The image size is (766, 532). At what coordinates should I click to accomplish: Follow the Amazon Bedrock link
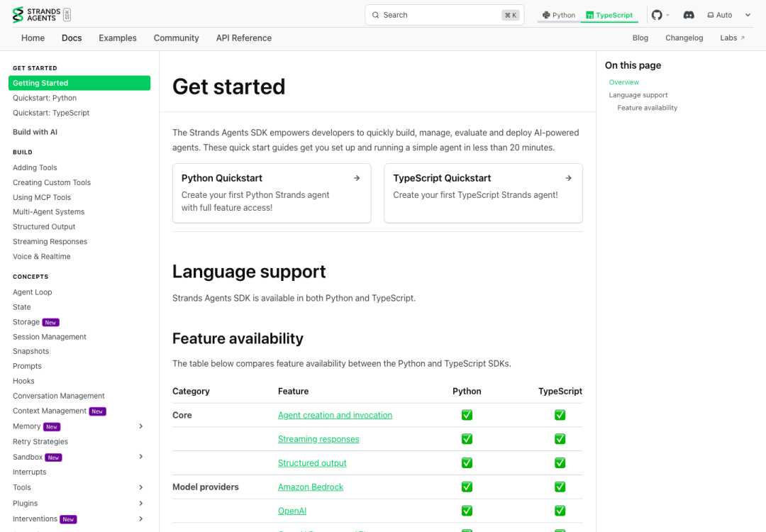[x=311, y=487]
